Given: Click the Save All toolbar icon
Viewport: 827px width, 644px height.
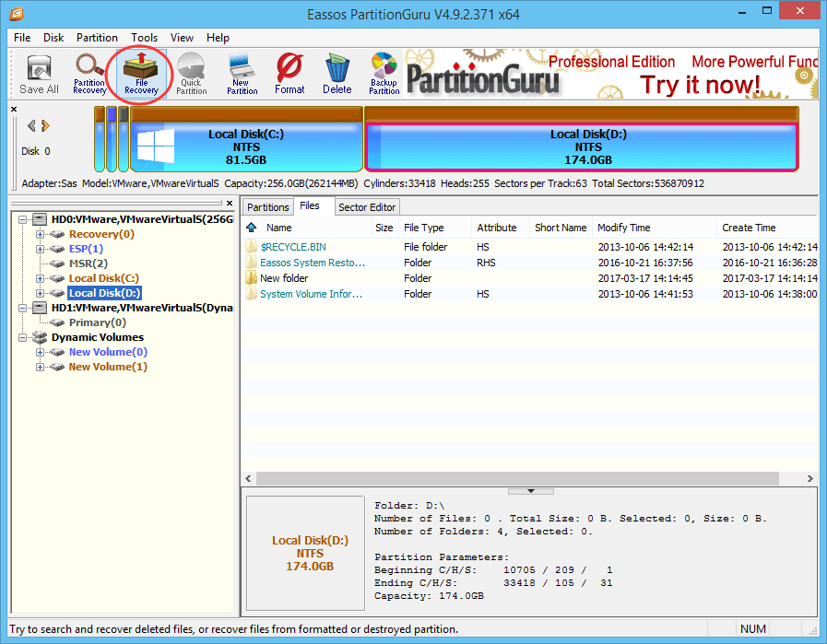Looking at the screenshot, I should coord(39,74).
